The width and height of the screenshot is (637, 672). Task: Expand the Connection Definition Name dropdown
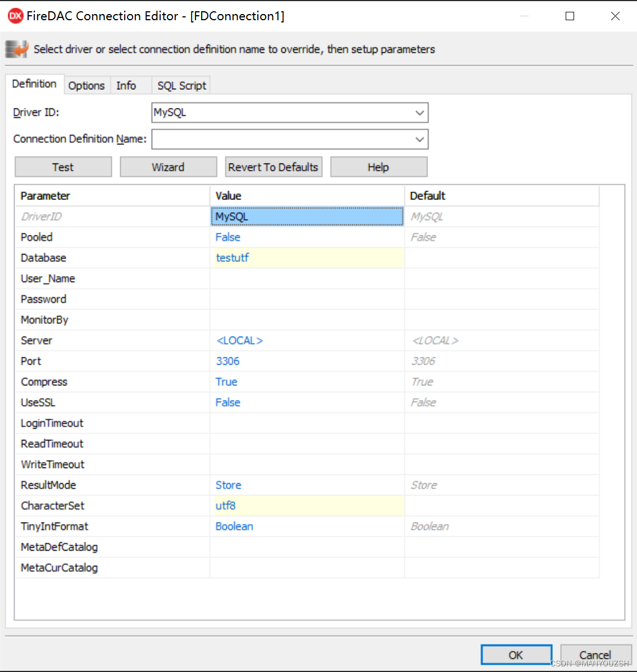click(x=420, y=139)
